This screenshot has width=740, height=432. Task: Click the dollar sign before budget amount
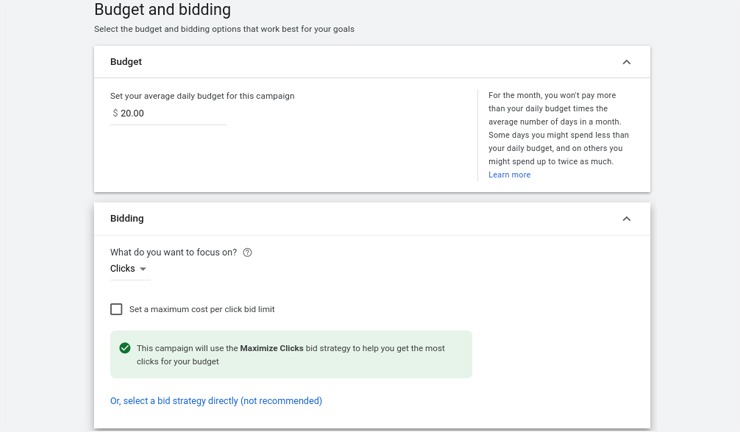pyautogui.click(x=115, y=114)
